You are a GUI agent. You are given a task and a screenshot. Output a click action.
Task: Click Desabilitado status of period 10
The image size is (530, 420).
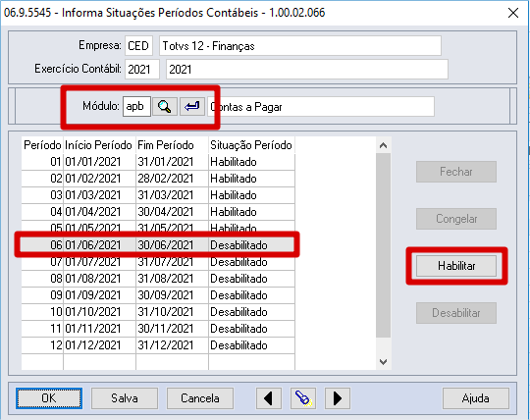coord(251,312)
